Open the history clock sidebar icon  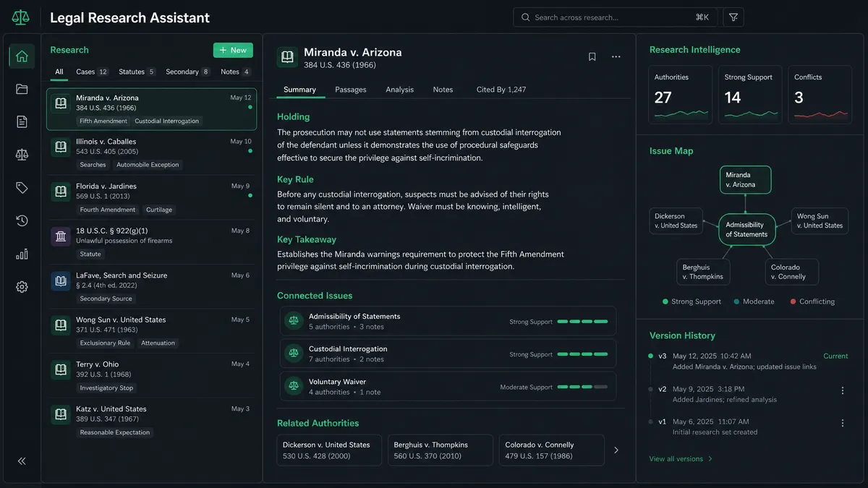click(x=22, y=221)
